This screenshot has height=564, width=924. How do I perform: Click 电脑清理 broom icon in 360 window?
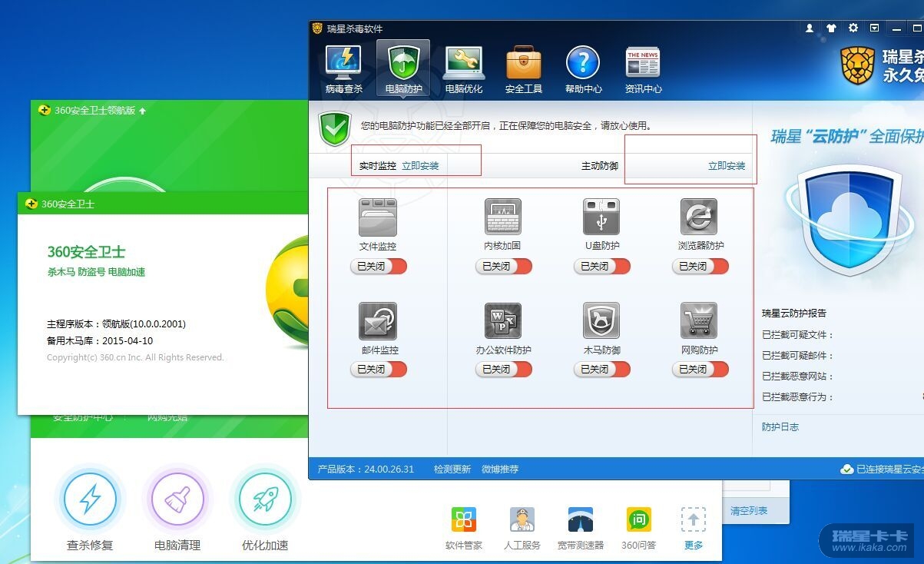177,500
